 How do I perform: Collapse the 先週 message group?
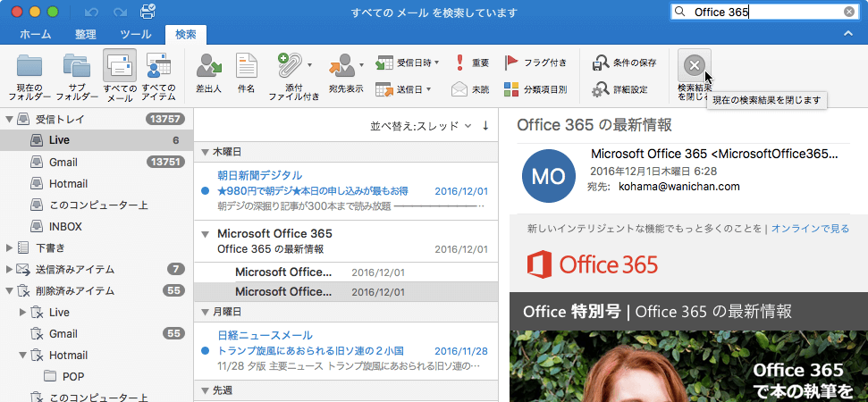coord(206,389)
